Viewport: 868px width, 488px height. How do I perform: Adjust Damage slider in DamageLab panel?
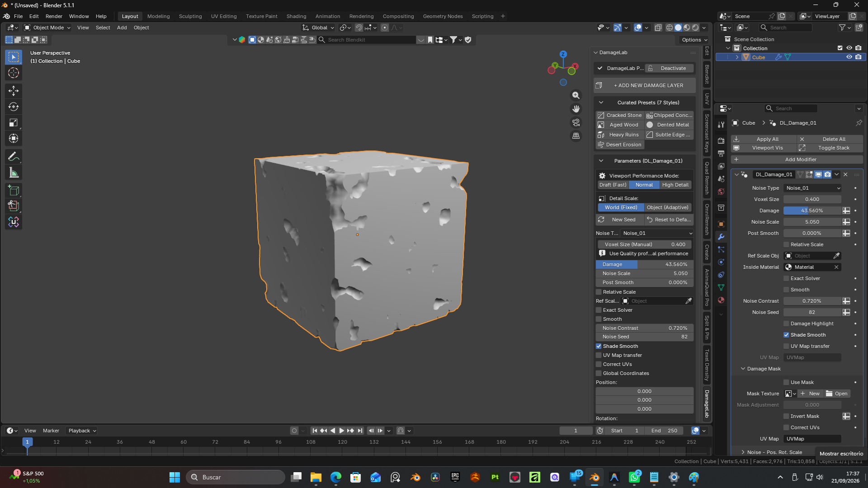coord(644,264)
